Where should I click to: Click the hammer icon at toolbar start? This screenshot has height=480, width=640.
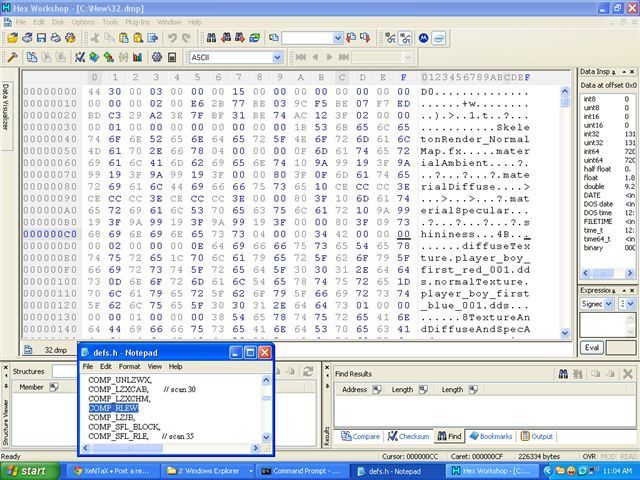(x=12, y=57)
